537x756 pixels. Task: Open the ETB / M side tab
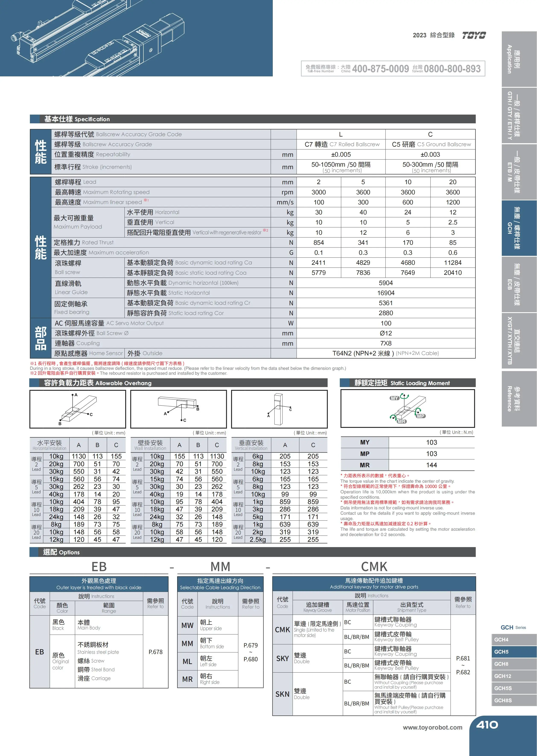519,172
